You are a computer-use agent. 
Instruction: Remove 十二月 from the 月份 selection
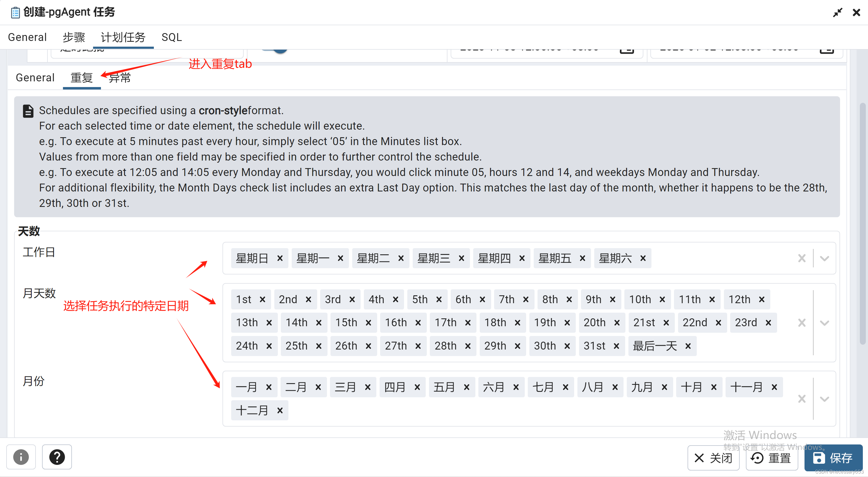click(280, 410)
